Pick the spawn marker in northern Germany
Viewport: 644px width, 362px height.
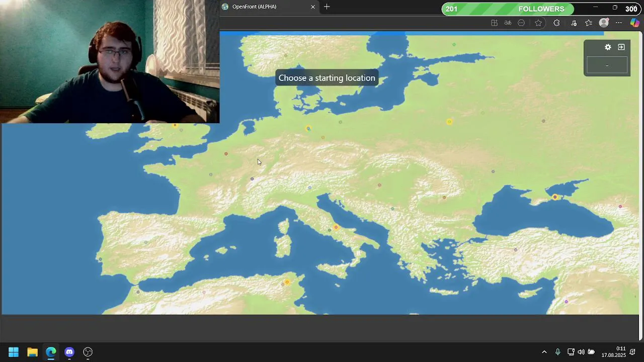pos(308,129)
